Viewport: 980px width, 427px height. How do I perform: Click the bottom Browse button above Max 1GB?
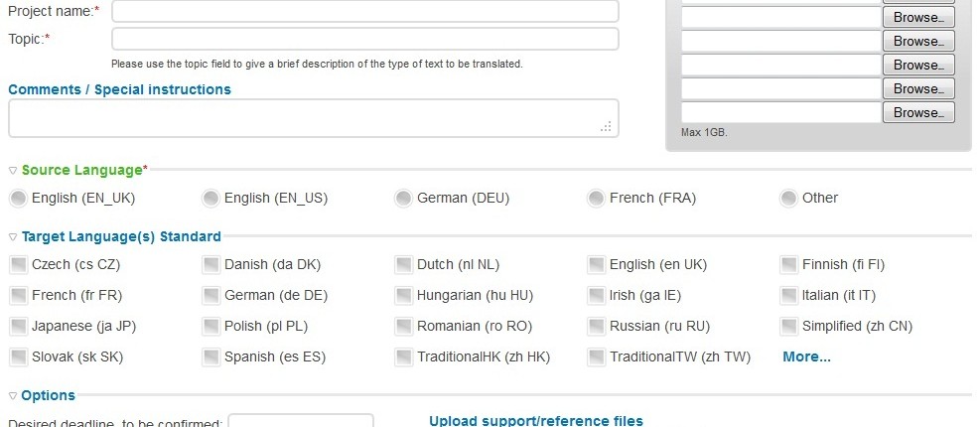click(x=918, y=112)
